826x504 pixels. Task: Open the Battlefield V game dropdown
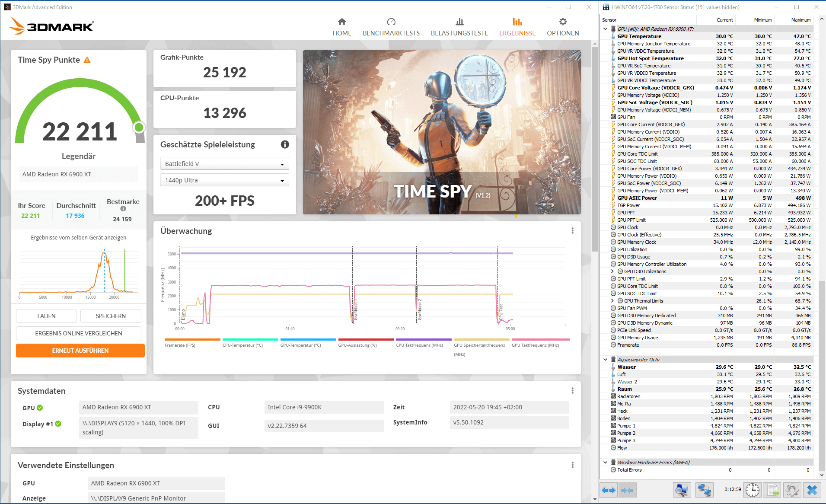pos(224,164)
